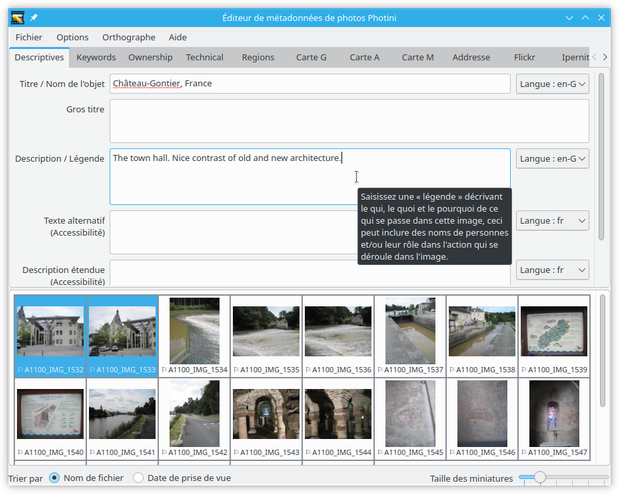
Task: Select thumbnail A1100_IMG_1545
Action: [x=410, y=418]
